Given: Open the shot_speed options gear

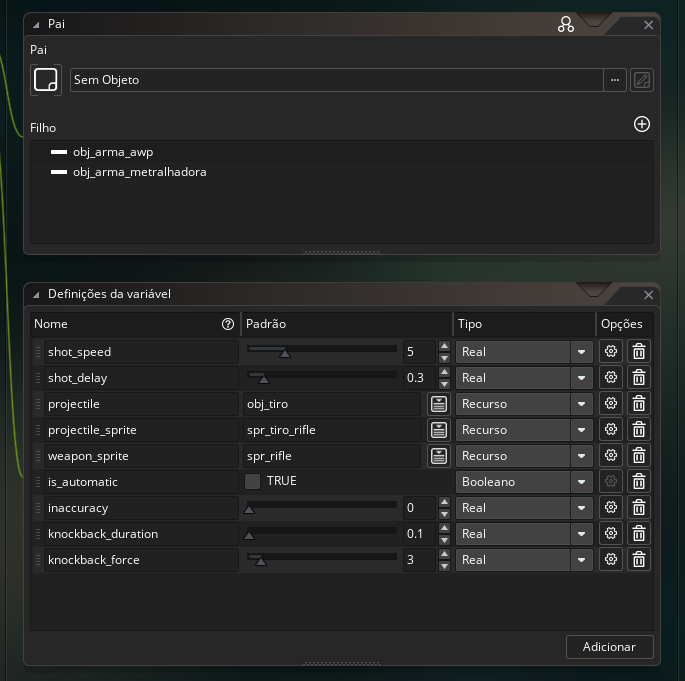Looking at the screenshot, I should pyautogui.click(x=611, y=351).
